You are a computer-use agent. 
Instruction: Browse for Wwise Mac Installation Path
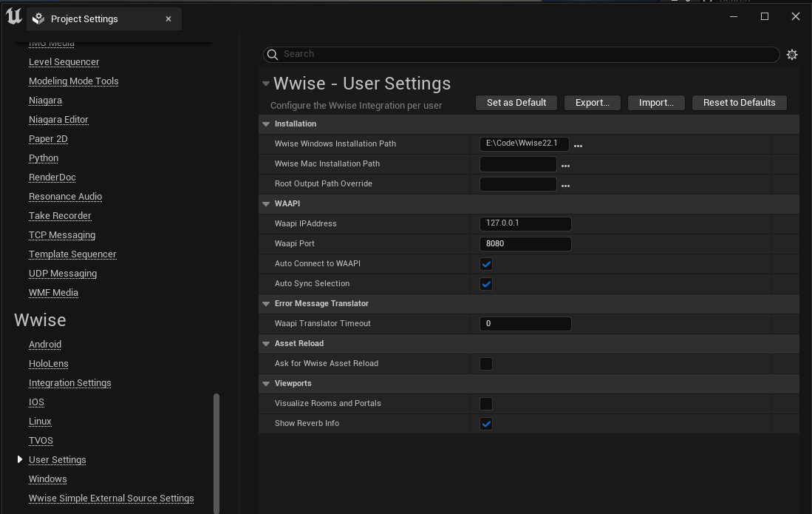click(565, 166)
